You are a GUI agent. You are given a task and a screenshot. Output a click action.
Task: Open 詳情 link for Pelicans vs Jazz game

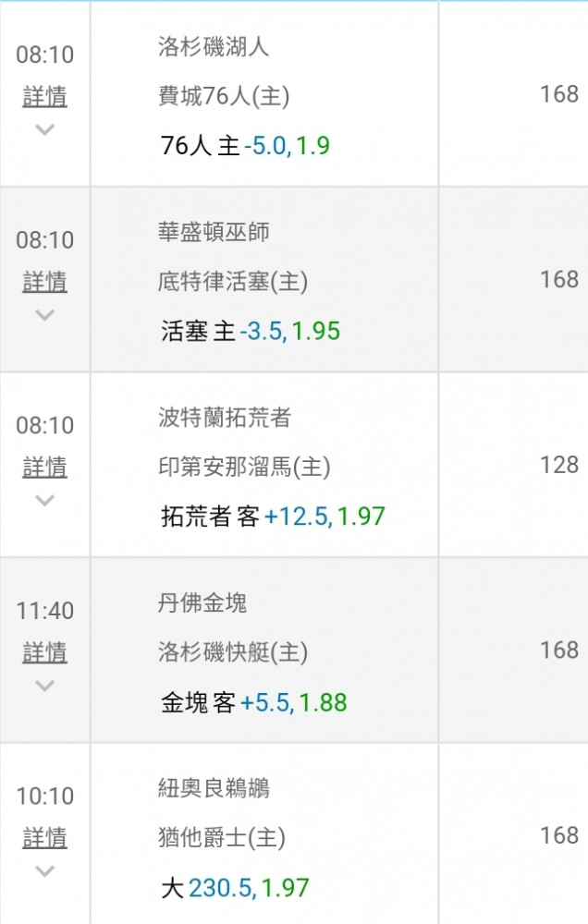coord(44,837)
